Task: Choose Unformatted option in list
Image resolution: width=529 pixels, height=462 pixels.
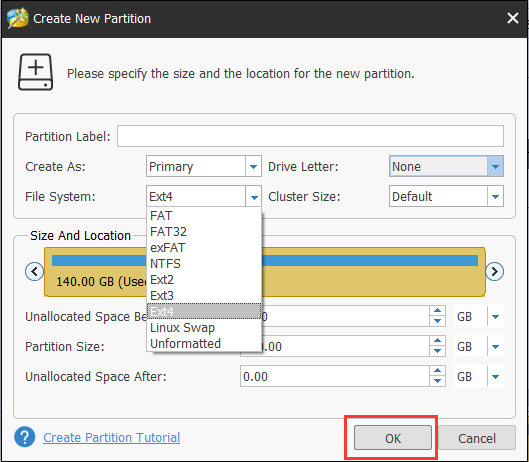Action: 204,343
